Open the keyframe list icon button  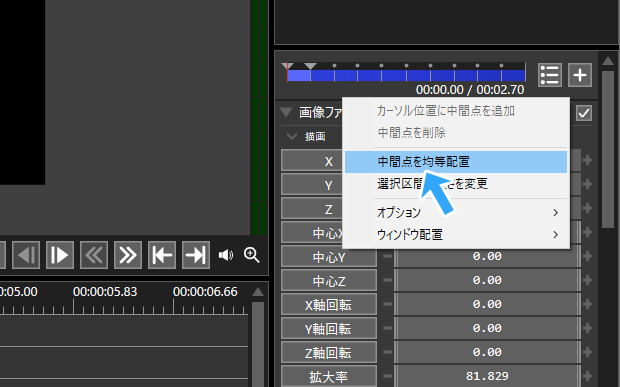pyautogui.click(x=550, y=75)
